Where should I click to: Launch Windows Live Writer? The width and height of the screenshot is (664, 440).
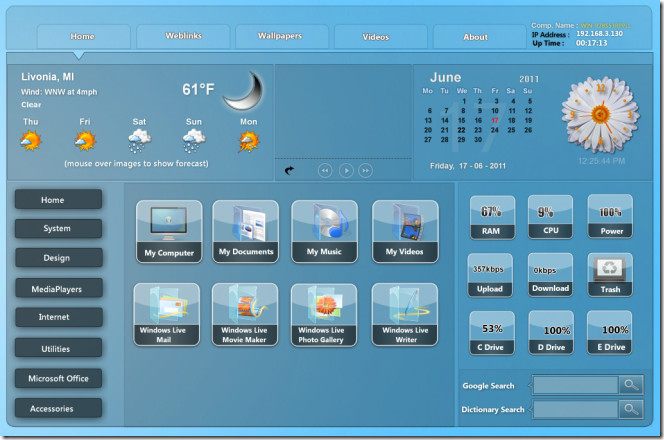click(x=405, y=314)
